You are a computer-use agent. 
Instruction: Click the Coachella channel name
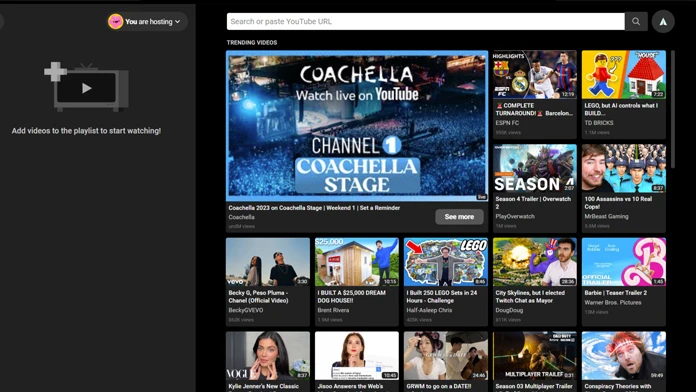point(241,217)
